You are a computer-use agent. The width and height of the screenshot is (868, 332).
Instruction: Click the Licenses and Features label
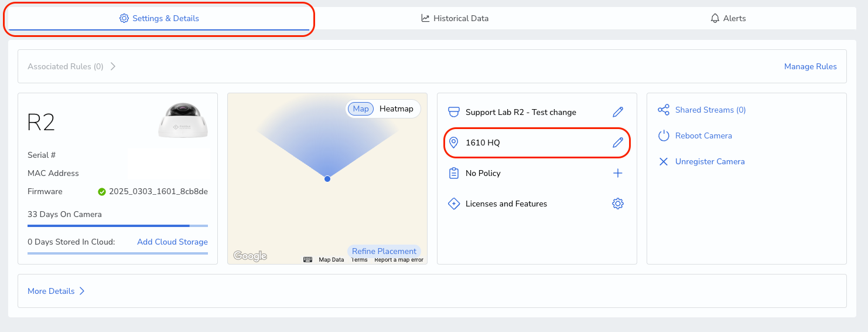[x=507, y=204]
